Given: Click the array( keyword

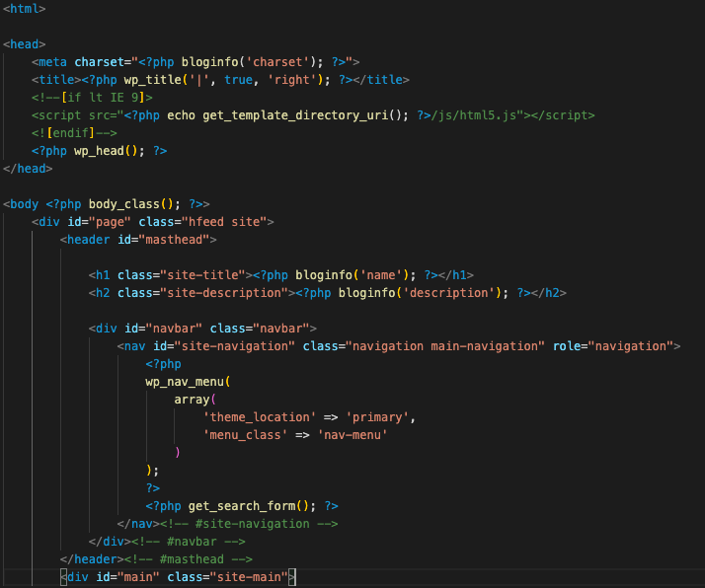Looking at the screenshot, I should [x=196, y=400].
